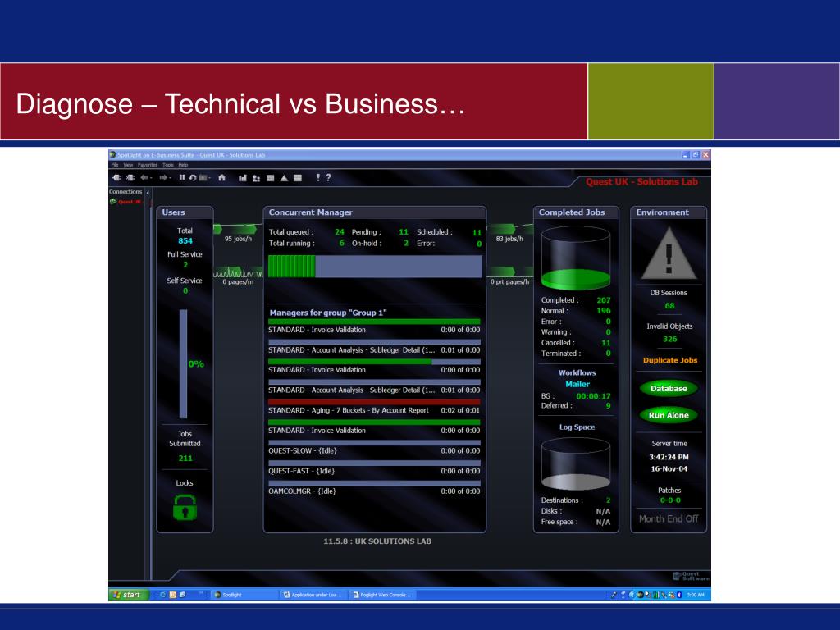840x630 pixels.
Task: Click the green padlock Locks icon
Action: point(185,507)
